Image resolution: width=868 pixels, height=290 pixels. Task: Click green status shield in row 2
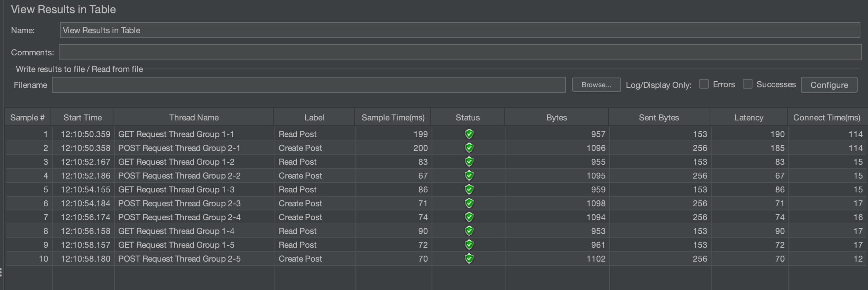click(469, 148)
